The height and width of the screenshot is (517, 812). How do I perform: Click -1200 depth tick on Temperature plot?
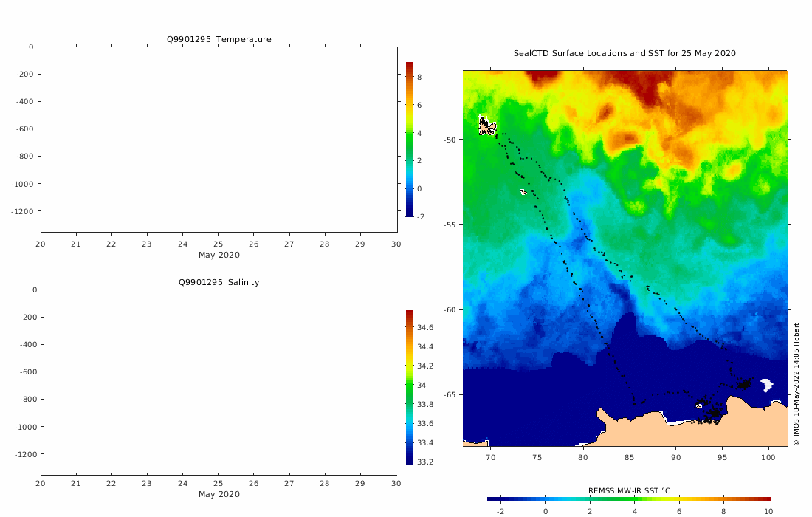(x=22, y=211)
